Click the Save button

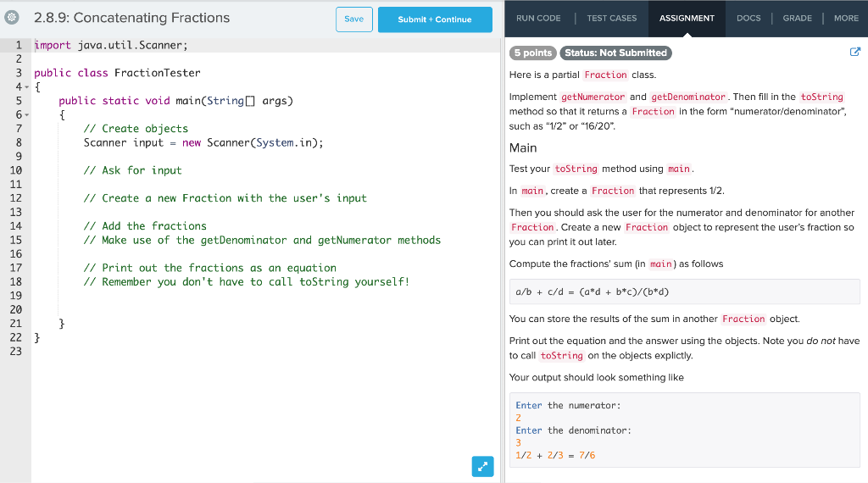point(354,19)
